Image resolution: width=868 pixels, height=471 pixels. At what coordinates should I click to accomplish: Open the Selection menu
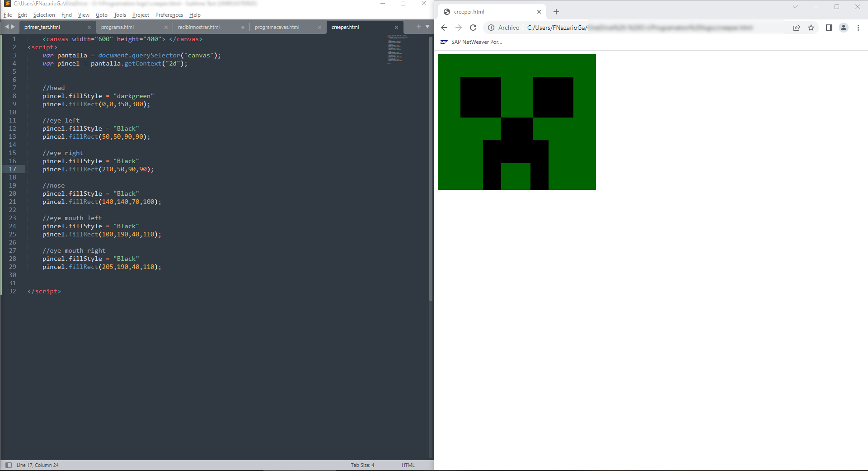(x=44, y=15)
